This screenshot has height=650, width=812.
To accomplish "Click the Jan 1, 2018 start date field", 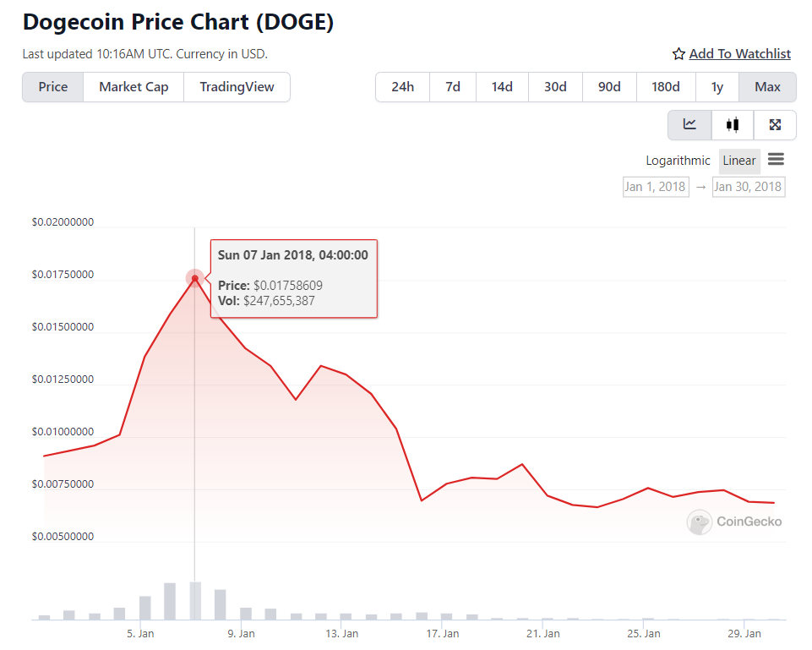I will pyautogui.click(x=655, y=186).
